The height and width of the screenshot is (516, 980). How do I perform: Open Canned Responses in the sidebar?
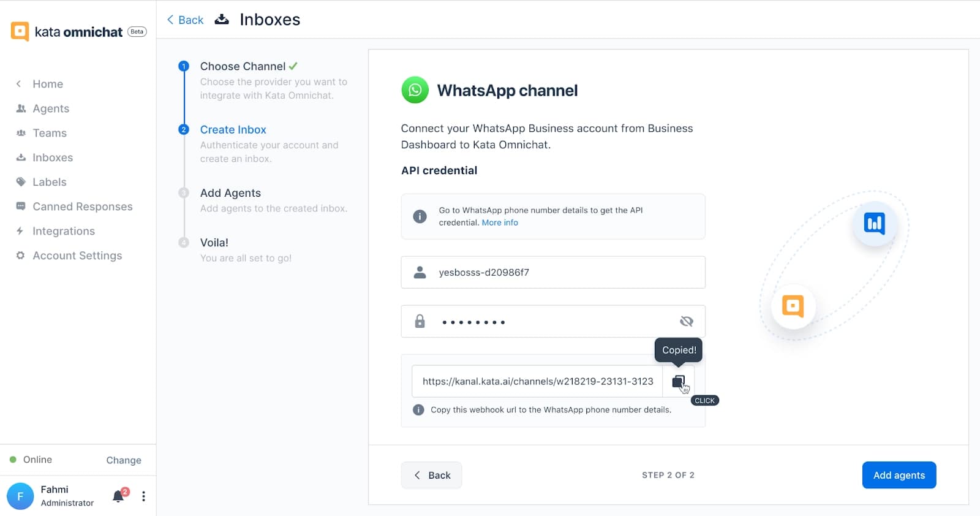pyautogui.click(x=83, y=207)
